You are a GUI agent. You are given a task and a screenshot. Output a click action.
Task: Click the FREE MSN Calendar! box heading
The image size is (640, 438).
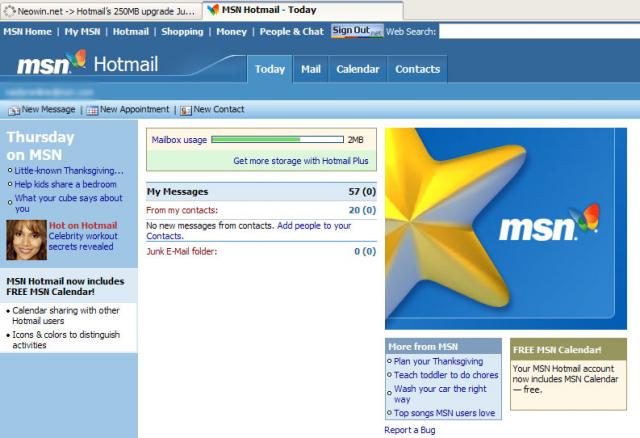[557, 350]
